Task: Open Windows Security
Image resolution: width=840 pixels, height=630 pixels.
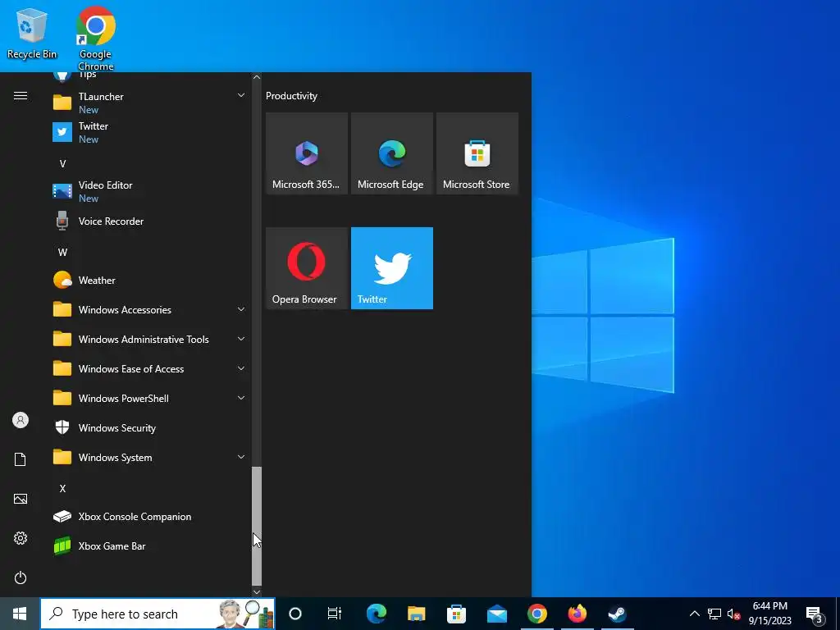Action: (x=148, y=428)
